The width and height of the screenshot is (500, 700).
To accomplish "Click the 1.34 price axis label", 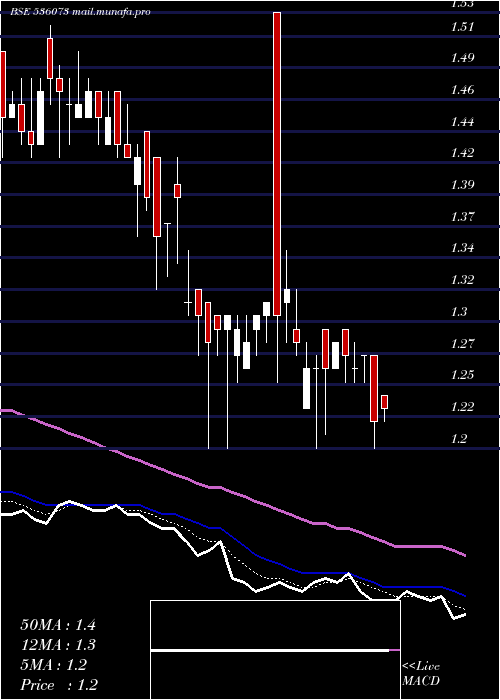I will (462, 248).
